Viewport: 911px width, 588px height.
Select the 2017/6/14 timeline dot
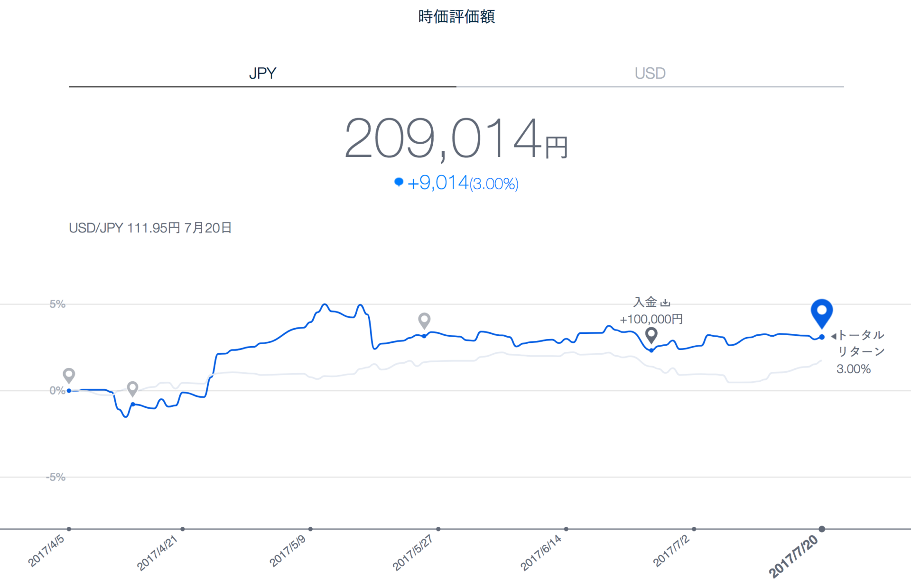tap(566, 529)
